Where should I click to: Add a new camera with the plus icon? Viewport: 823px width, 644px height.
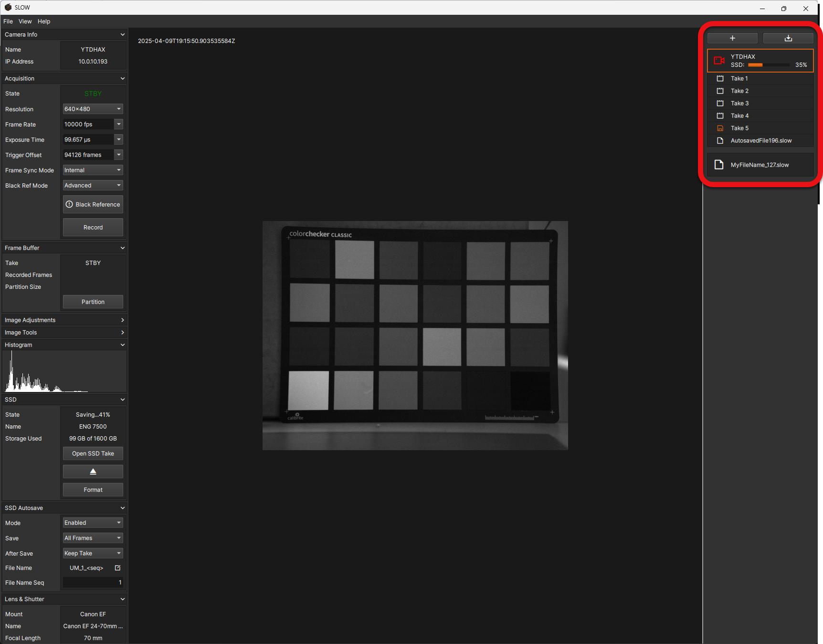pos(732,38)
